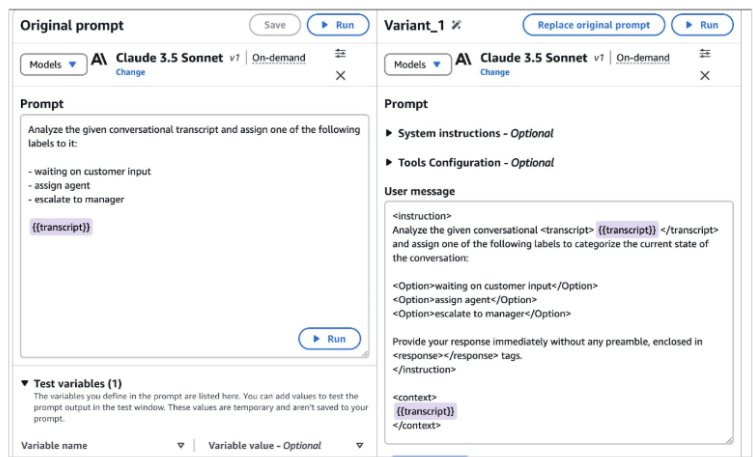
Task: Click Anthropic logo in Original prompt panel
Action: point(99,60)
